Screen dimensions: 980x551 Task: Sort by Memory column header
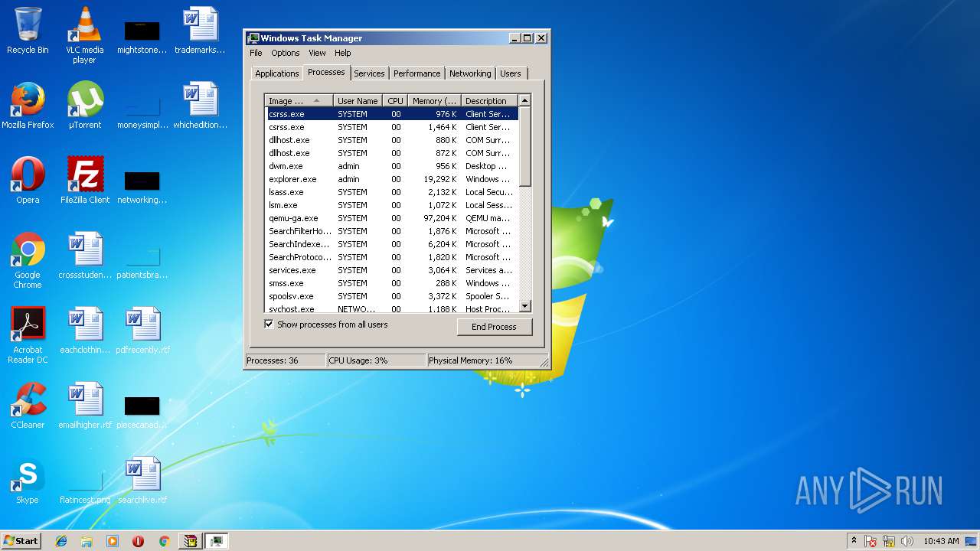coord(435,101)
